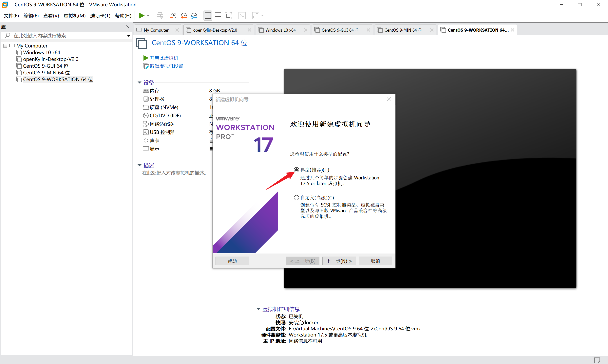The height and width of the screenshot is (364, 608).
Task: Click the VM screen preview thumbnail
Action: point(430,178)
